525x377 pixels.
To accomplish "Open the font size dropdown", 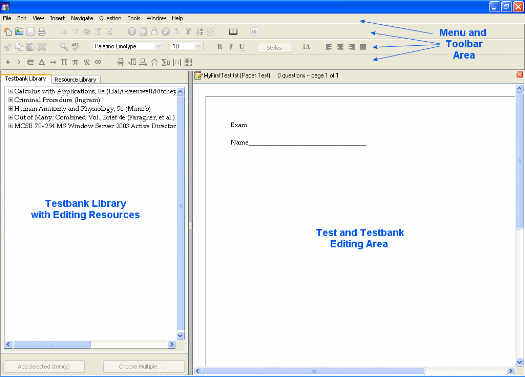I will (x=199, y=46).
